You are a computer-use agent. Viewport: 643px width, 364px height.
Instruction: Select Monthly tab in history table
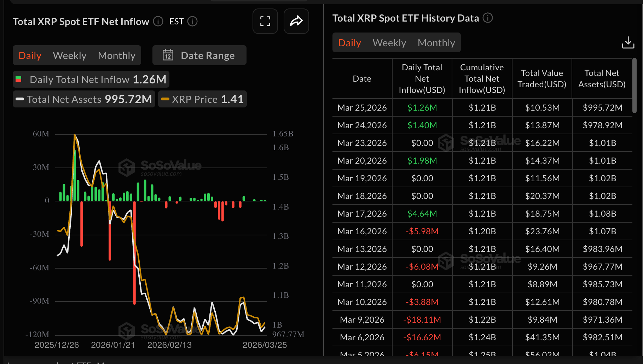[x=436, y=43]
